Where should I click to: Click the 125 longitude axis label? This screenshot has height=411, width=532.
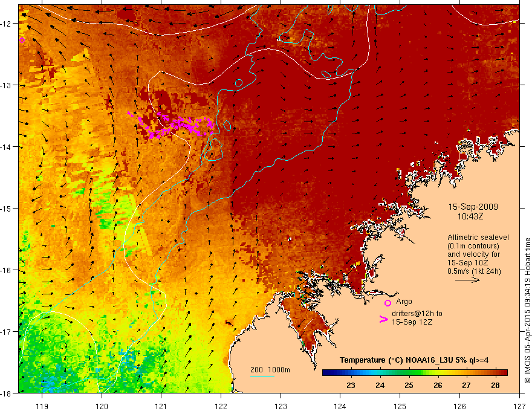point(400,406)
